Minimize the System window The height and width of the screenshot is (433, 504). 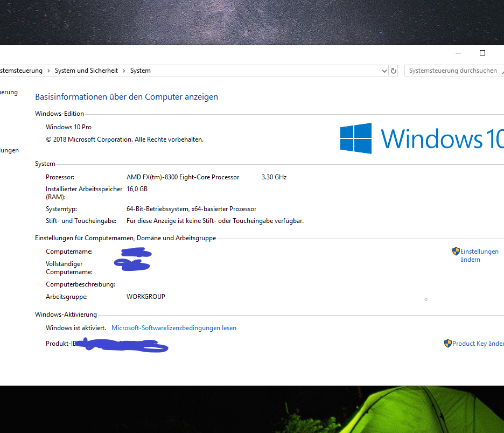458,53
